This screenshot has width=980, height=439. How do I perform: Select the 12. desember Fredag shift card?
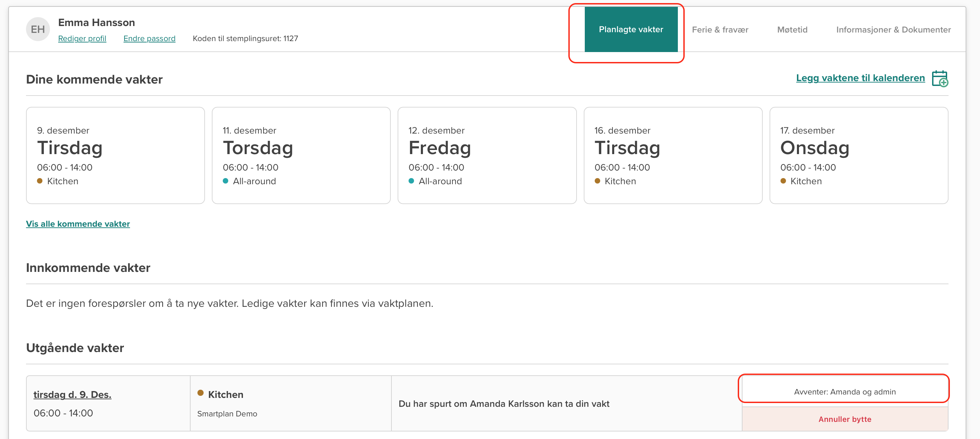(487, 155)
